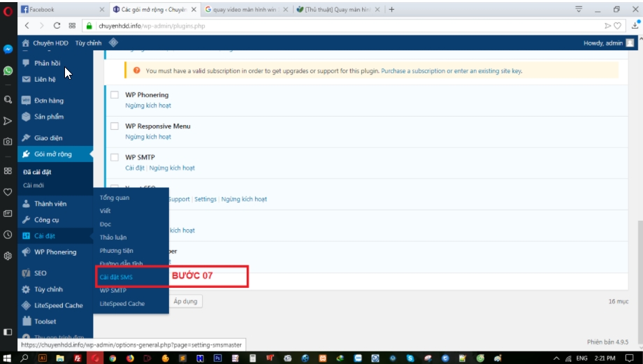This screenshot has width=643, height=364.
Task: Select the WP Responsive Menu checkbox
Action: tap(115, 126)
